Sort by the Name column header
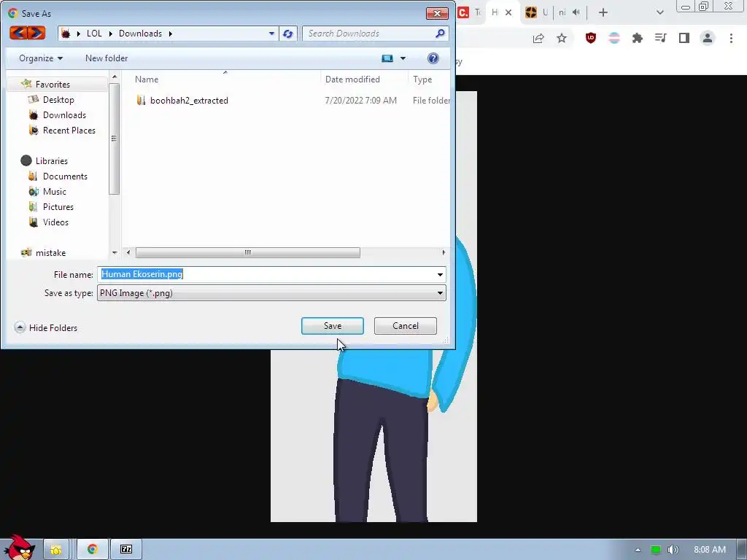This screenshot has height=560, width=747. pos(146,79)
